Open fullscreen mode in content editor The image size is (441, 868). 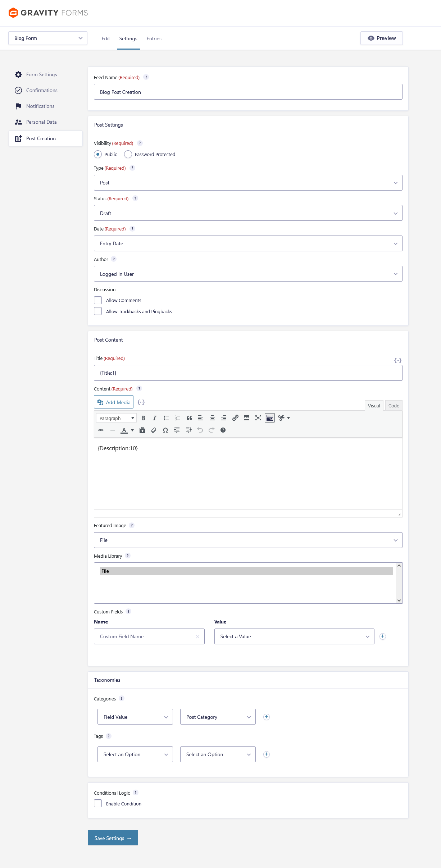click(258, 418)
